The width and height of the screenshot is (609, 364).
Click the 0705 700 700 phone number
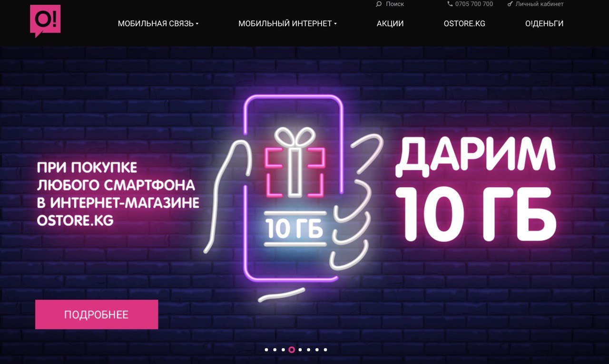474,4
